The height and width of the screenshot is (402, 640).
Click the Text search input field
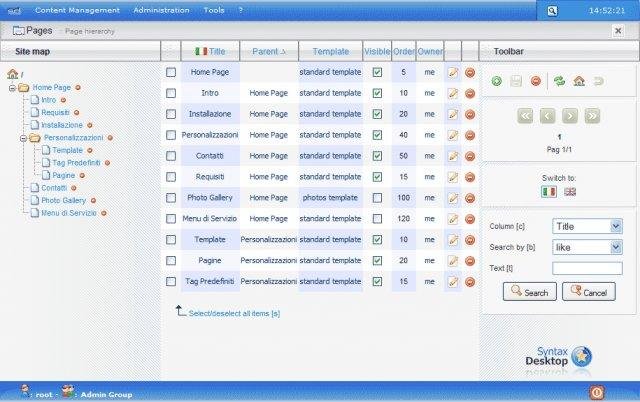pyautogui.click(x=587, y=268)
